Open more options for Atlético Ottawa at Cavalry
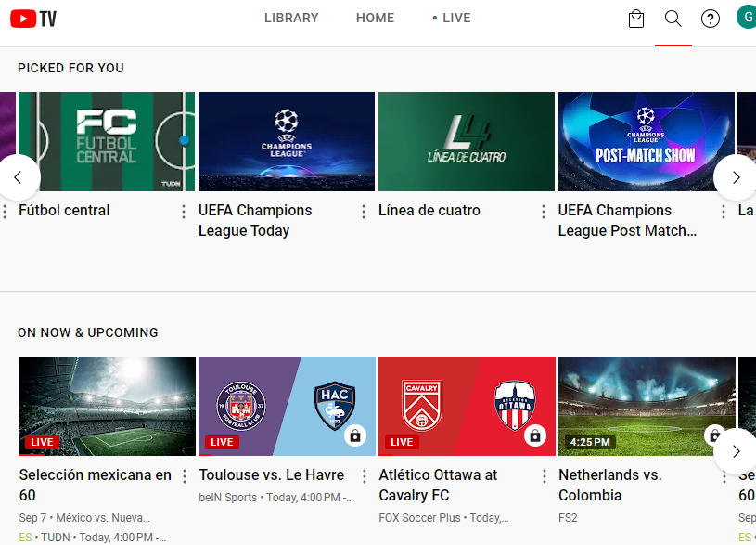Viewport: 756px width, 545px height. 544,476
